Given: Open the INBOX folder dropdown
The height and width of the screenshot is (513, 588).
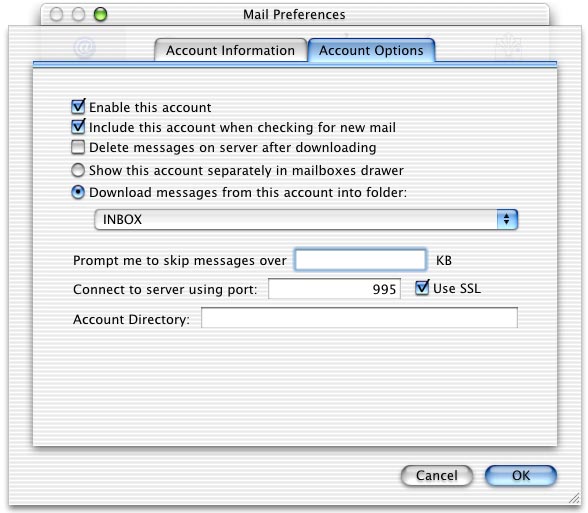Looking at the screenshot, I should coord(306,219).
